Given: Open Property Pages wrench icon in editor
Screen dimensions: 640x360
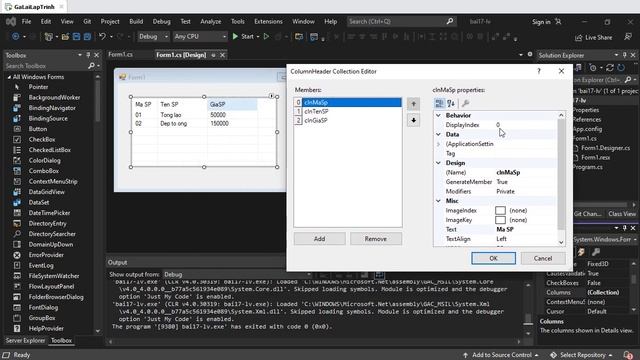Looking at the screenshot, I should 465,103.
